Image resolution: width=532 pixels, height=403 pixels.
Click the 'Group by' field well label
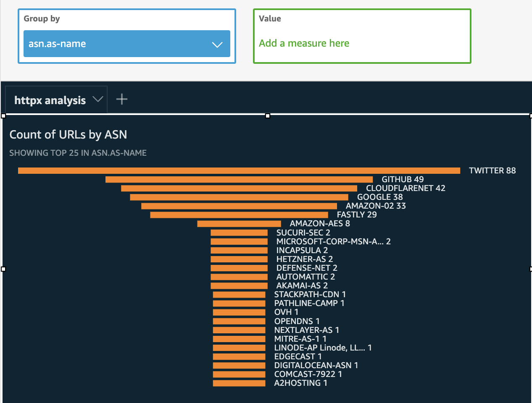point(42,19)
